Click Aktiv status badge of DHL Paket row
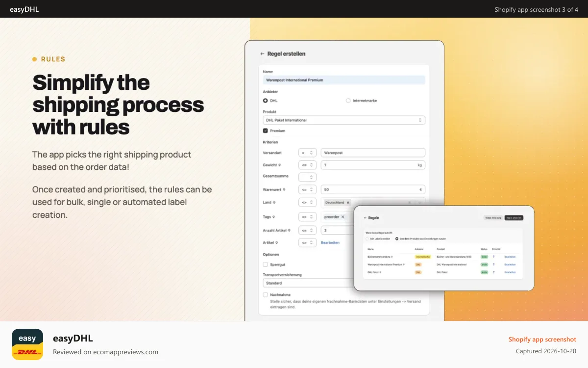588x368 pixels. pos(484,272)
